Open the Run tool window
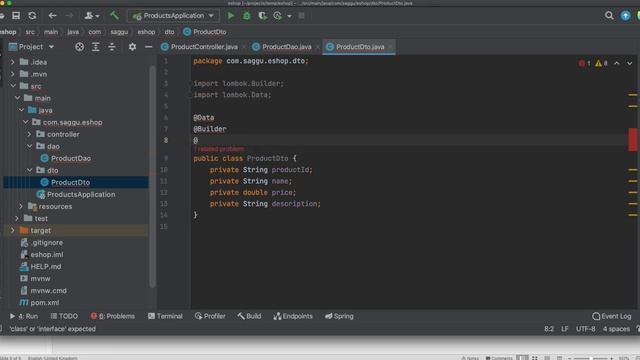 (24, 316)
